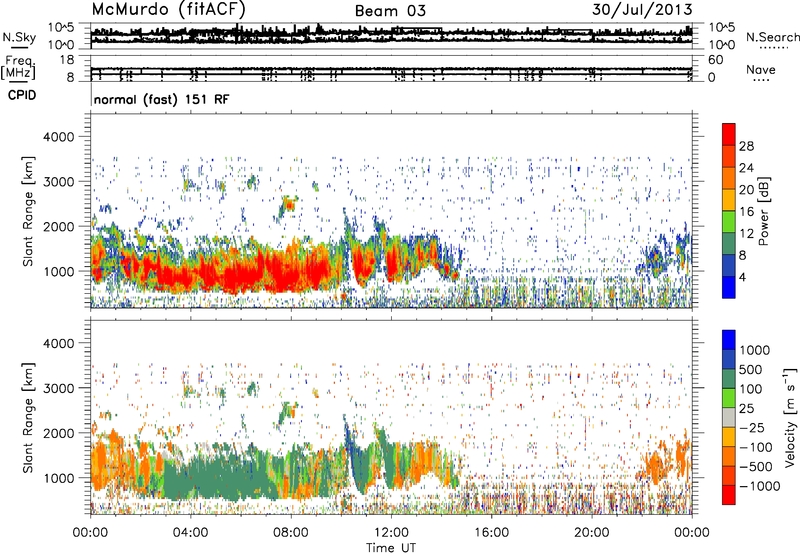Click the frequency trace panel
Viewport: 800px width, 554px height.
(391, 68)
